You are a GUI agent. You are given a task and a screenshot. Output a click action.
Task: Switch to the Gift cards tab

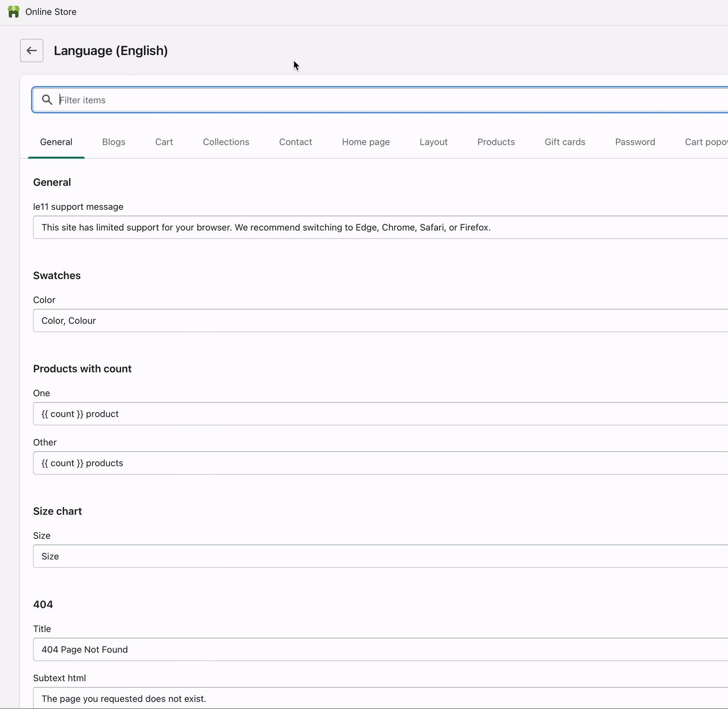pyautogui.click(x=565, y=142)
